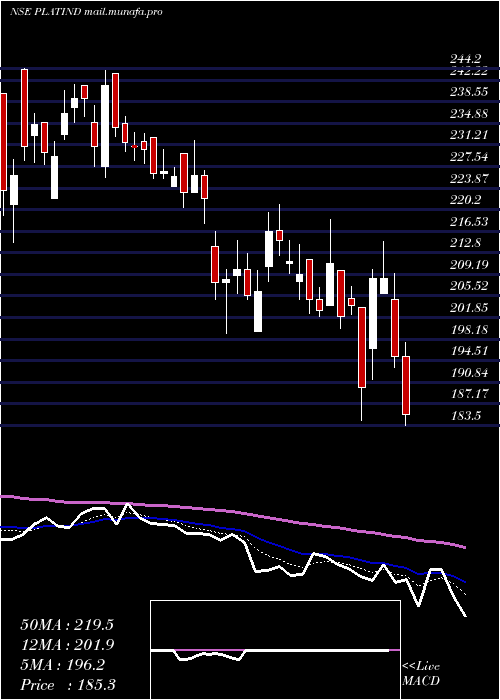Click the 5MA : 196.2 value

(62, 665)
